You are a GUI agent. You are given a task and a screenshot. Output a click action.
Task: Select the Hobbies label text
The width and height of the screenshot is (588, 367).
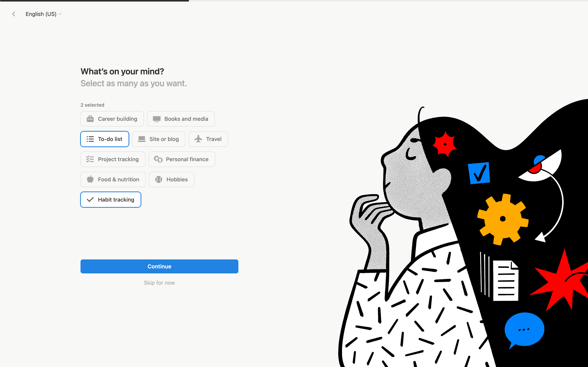pyautogui.click(x=177, y=179)
